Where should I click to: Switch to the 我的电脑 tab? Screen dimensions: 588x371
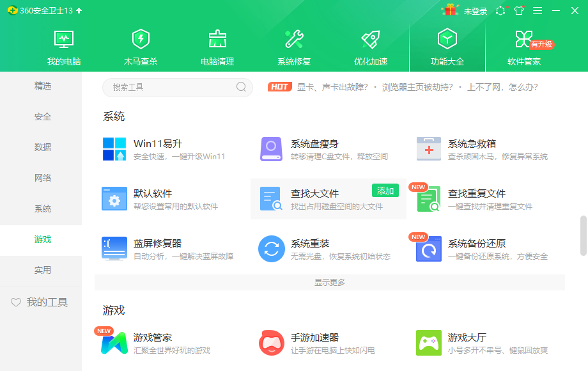(63, 45)
